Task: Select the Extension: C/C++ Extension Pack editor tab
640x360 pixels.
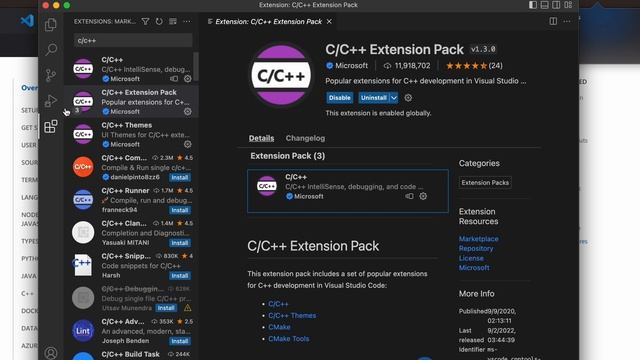Action: pyautogui.click(x=269, y=22)
